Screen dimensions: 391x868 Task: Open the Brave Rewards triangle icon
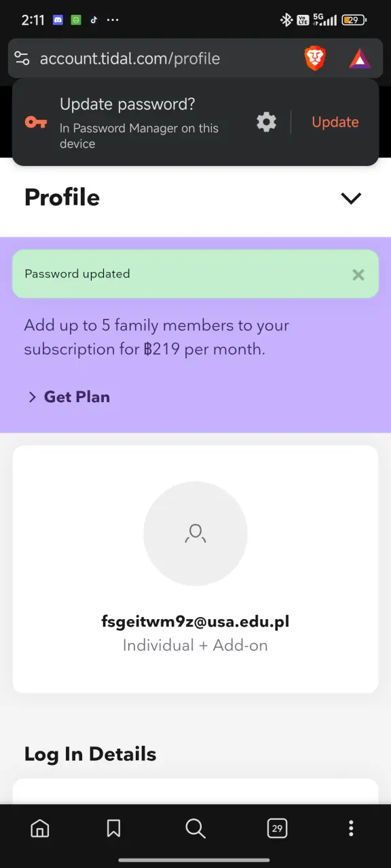pos(360,59)
